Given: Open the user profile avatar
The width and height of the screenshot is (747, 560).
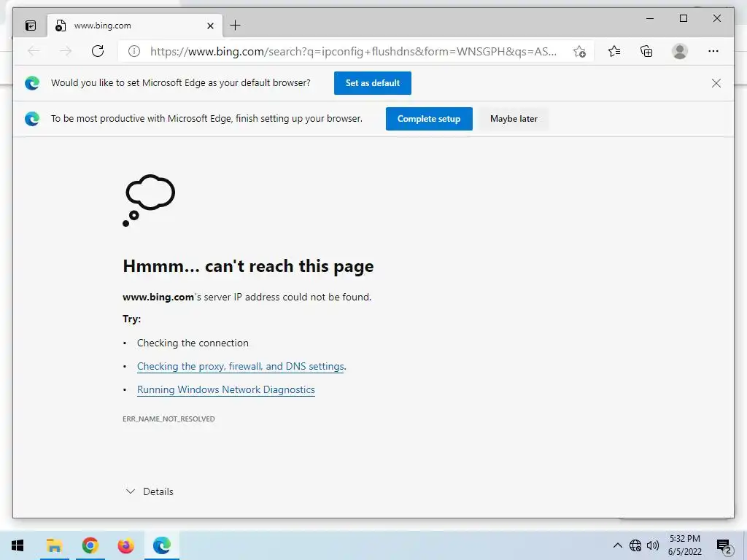Looking at the screenshot, I should (x=680, y=51).
